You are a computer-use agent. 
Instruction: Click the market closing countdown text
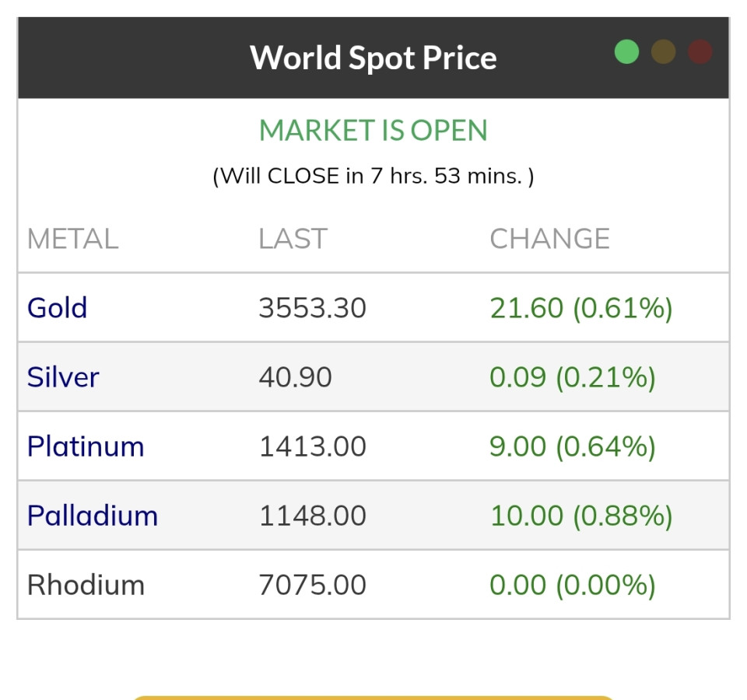[373, 176]
